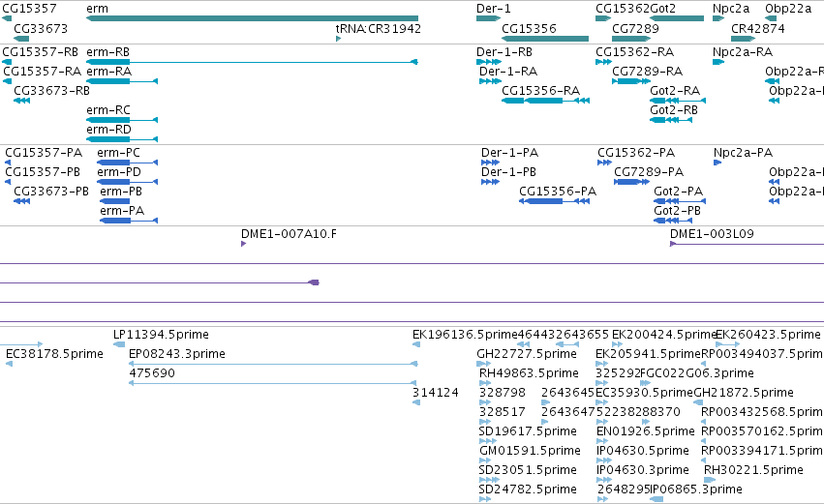Open transcript CG15362-RA
The image size is (824, 504).
pos(635,52)
